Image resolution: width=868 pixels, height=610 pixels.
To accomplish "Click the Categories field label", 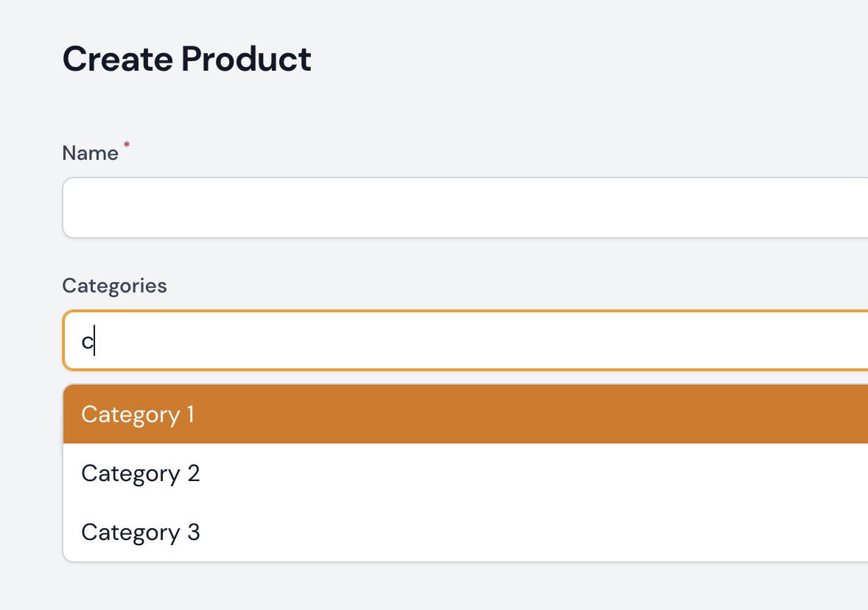I will point(114,286).
